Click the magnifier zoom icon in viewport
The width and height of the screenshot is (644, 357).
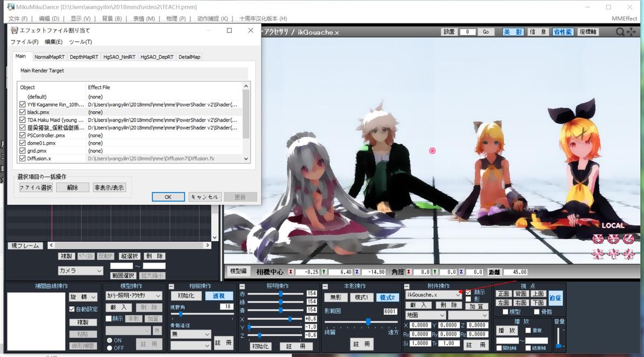[x=620, y=32]
